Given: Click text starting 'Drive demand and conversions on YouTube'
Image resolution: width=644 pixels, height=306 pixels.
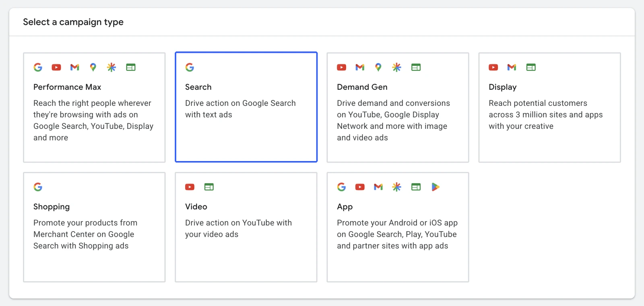Looking at the screenshot, I should pyautogui.click(x=394, y=120).
